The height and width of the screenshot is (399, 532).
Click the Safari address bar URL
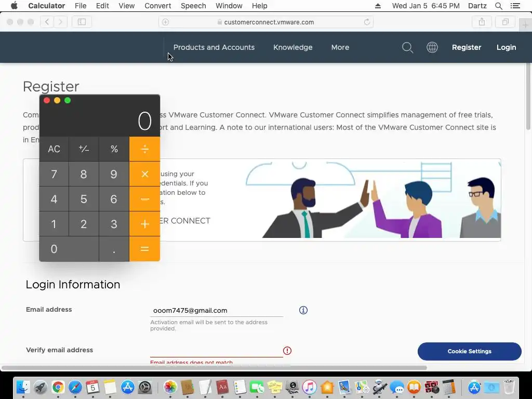[269, 22]
